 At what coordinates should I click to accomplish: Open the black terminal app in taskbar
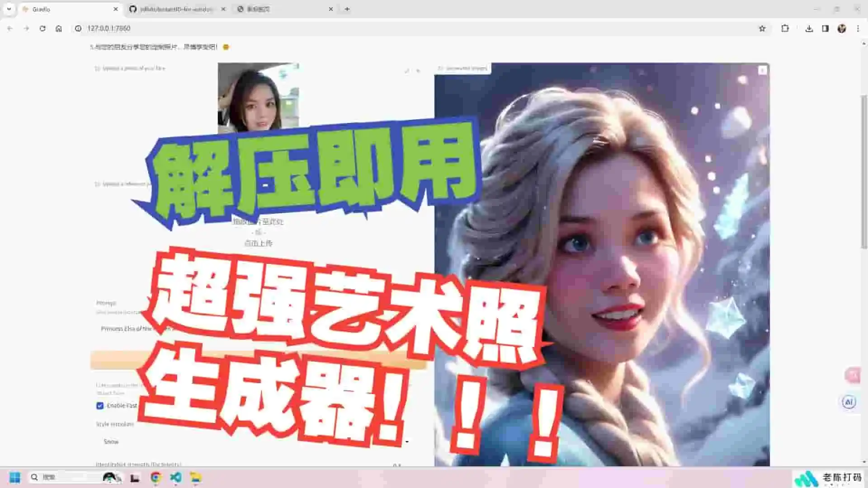point(135,478)
